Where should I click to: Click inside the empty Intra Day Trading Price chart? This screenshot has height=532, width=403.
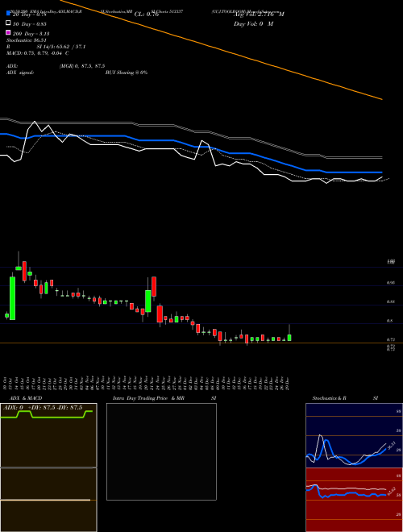pyautogui.click(x=161, y=451)
